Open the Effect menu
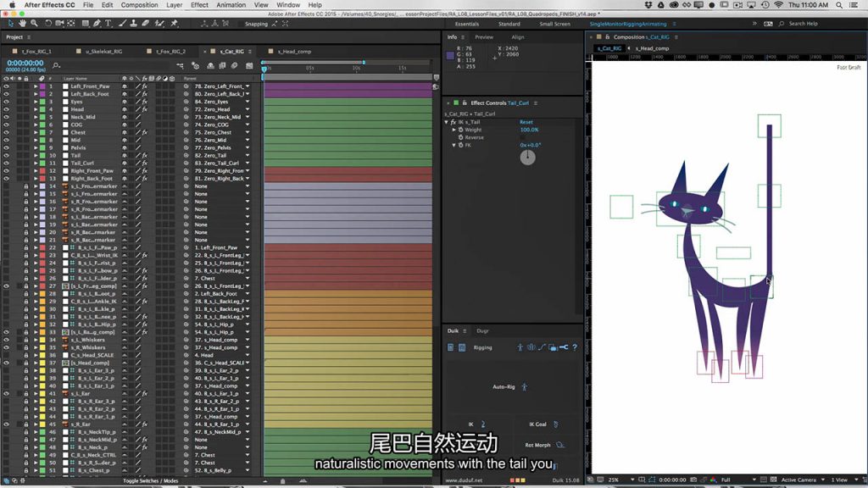The image size is (868, 488). coord(199,5)
